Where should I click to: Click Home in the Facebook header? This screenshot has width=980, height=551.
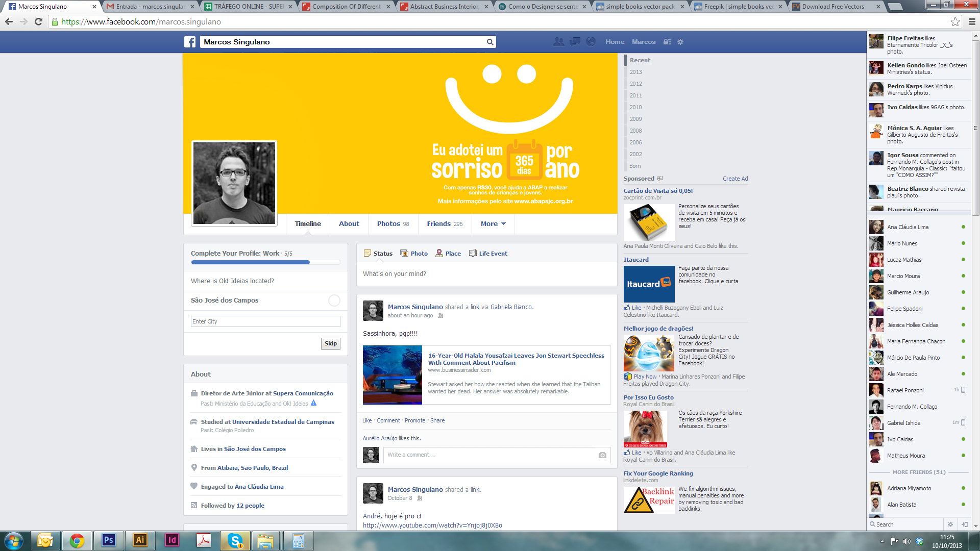[615, 42]
